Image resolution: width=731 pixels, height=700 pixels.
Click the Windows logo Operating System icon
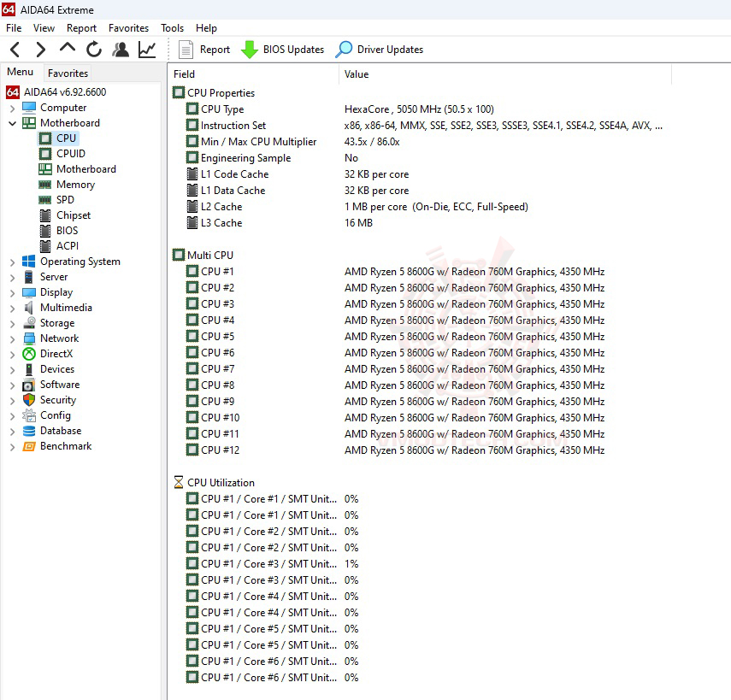pyautogui.click(x=29, y=262)
